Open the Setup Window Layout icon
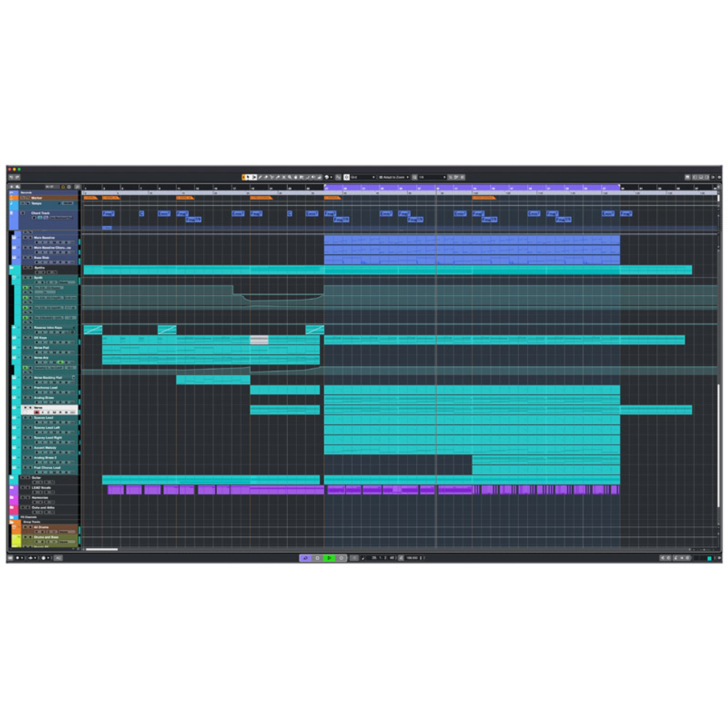This screenshot has height=728, width=728. [x=687, y=177]
